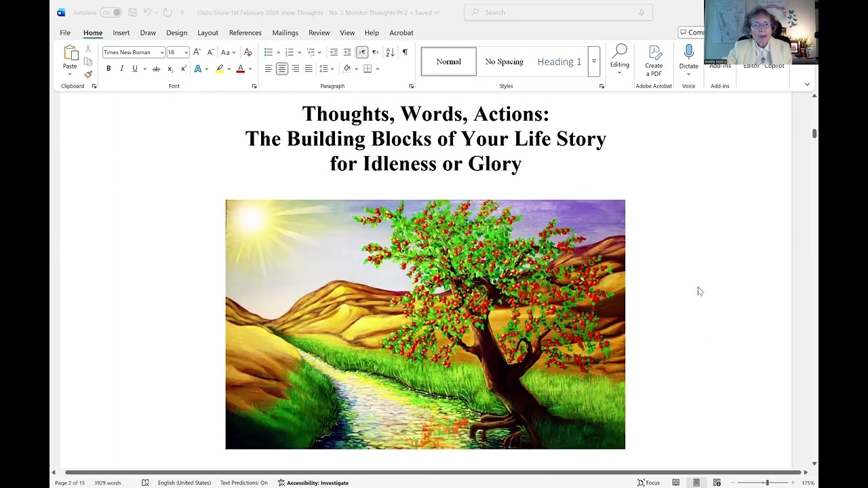Increase paragraph indent
Screen dimensions: 868x488
(347, 52)
